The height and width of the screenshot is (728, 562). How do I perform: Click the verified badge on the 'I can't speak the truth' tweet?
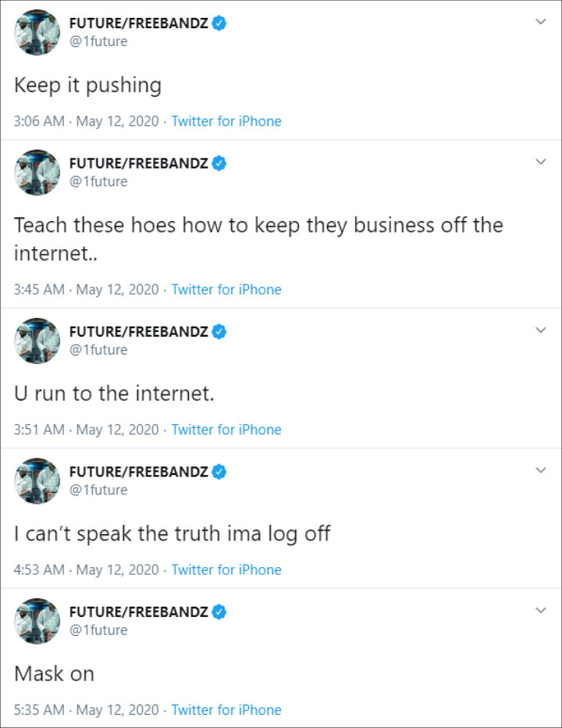(219, 472)
